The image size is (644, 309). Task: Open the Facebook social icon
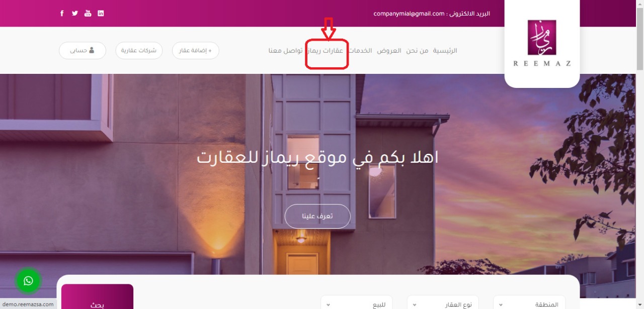[62, 14]
